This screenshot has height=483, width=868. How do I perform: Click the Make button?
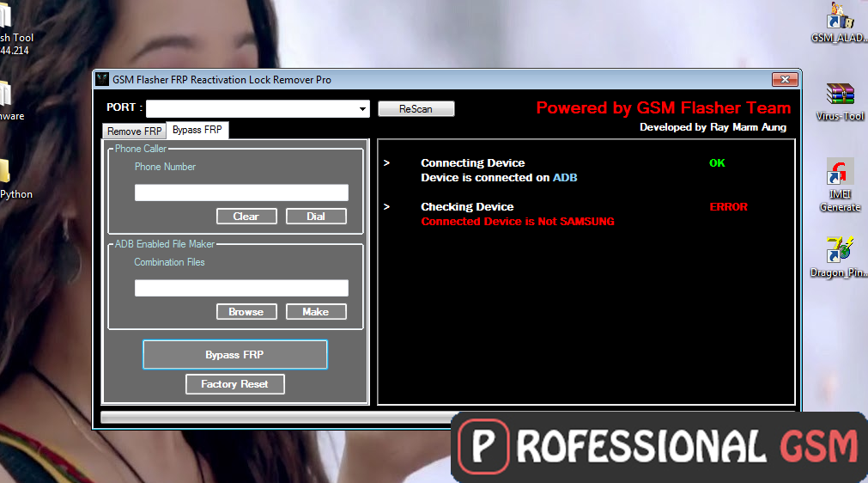pyautogui.click(x=316, y=312)
